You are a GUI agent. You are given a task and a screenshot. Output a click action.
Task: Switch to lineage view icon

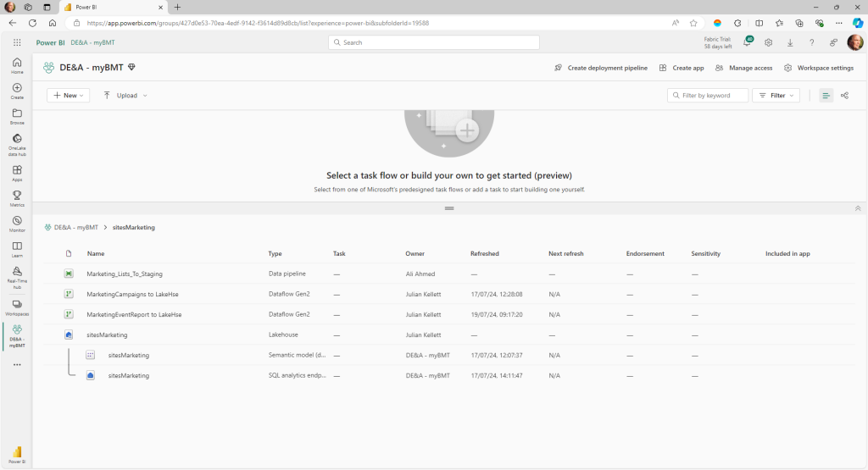coord(845,96)
